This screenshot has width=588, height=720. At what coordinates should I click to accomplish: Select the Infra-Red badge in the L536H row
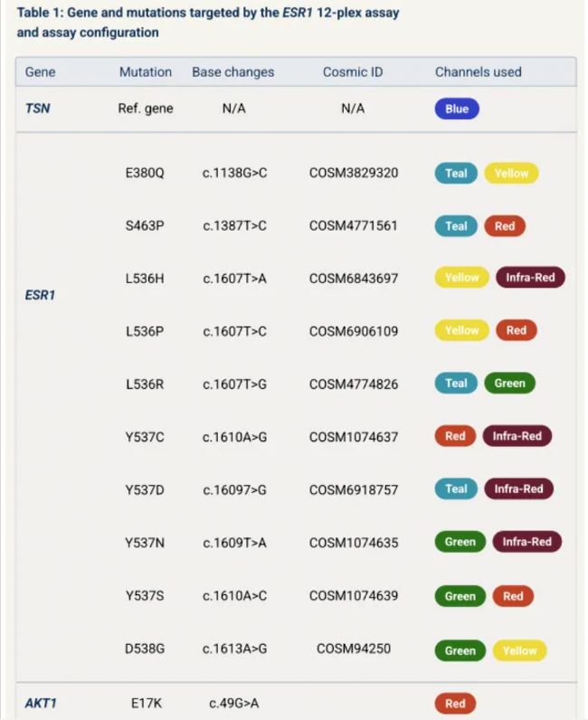530,278
